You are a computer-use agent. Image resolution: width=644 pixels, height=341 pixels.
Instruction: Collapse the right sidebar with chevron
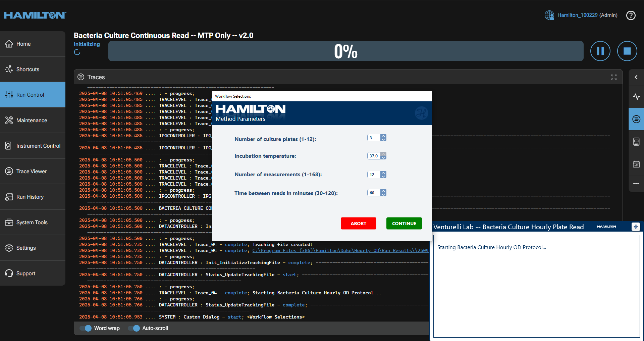[636, 77]
